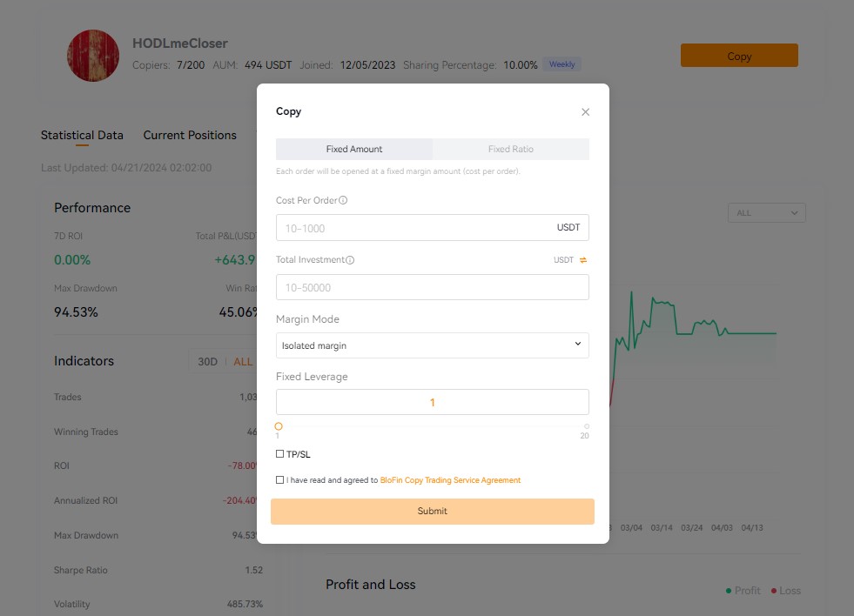Screen dimensions: 854x616
Task: Enable the TP/SL checkbox
Action: [x=280, y=453]
